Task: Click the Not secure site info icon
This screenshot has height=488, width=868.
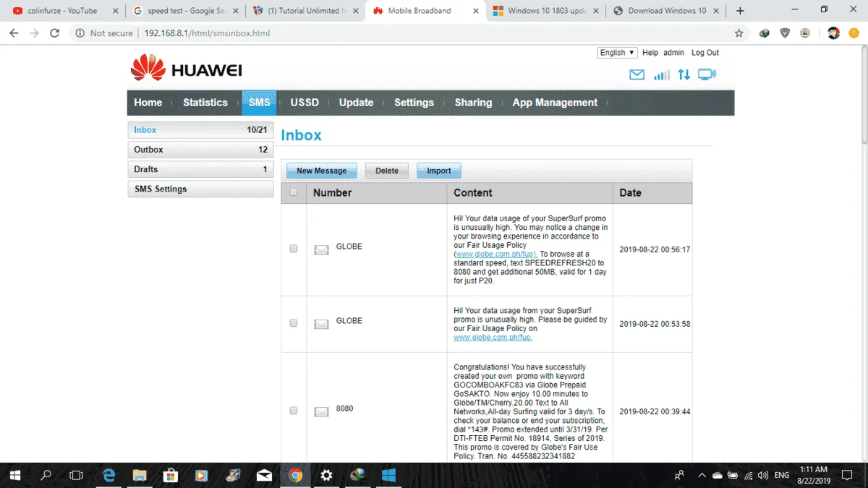Action: (79, 33)
